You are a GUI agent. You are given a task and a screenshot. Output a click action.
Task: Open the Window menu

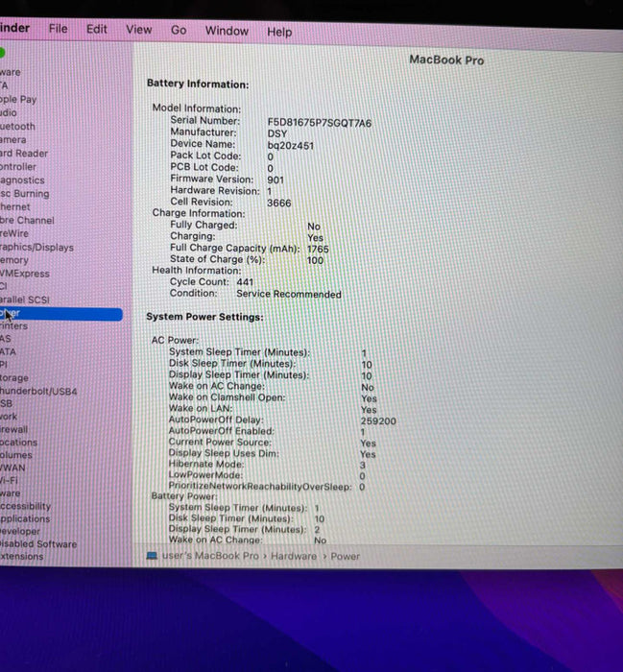(227, 31)
